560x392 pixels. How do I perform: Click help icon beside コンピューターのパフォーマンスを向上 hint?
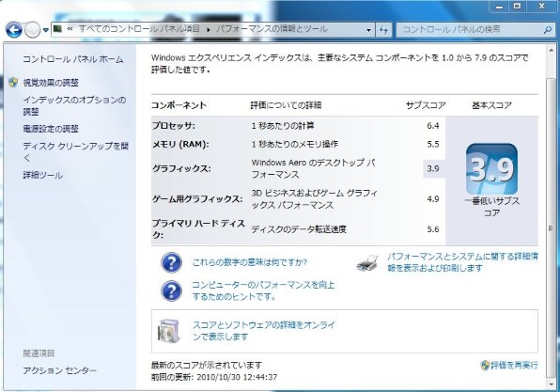coord(171,290)
